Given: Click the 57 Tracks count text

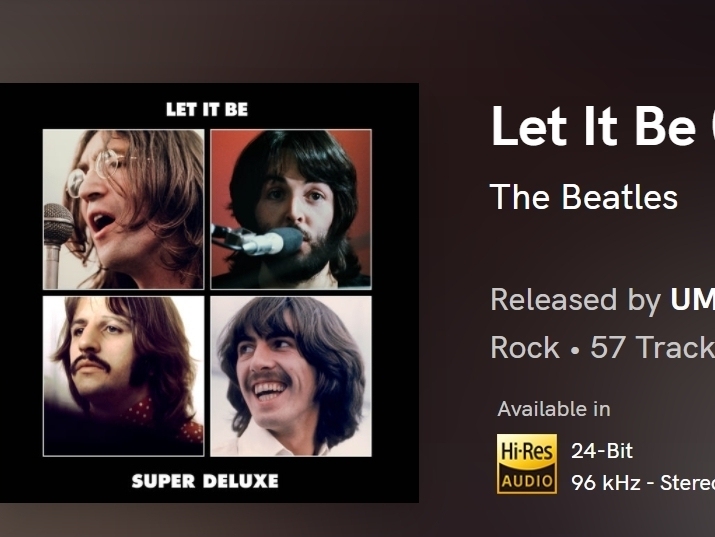Looking at the screenshot, I should tap(653, 348).
